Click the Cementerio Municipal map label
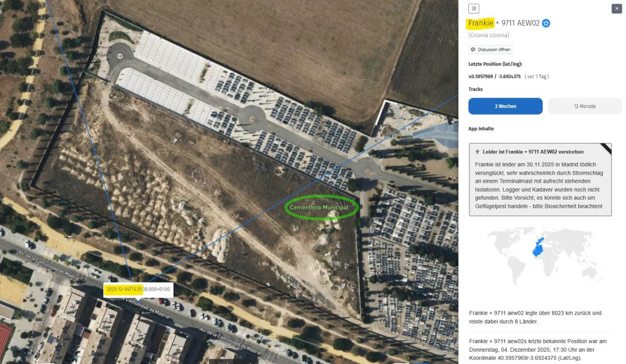Image resolution: width=626 pixels, height=364 pixels. 319,207
